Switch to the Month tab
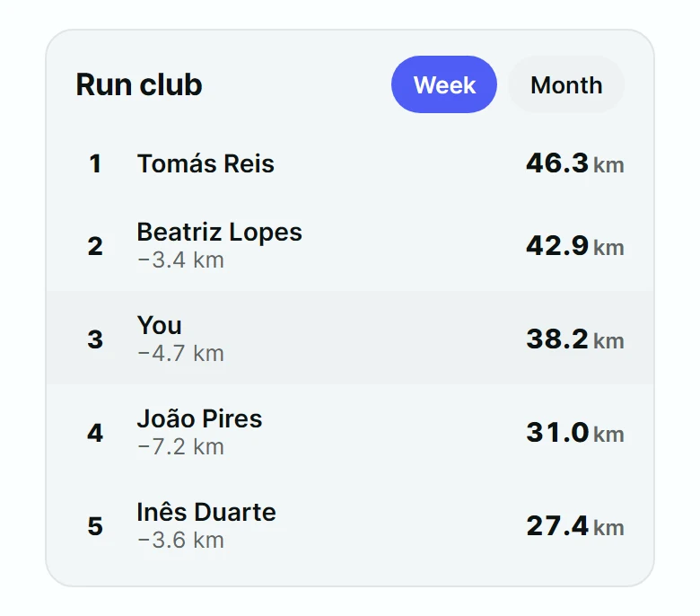This screenshot has height=616, width=700. click(566, 84)
